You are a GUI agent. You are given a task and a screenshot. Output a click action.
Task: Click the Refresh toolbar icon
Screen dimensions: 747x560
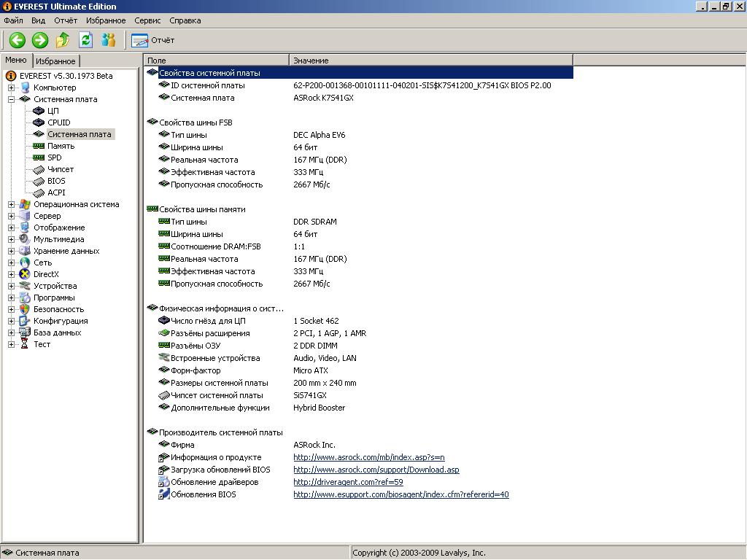[x=86, y=40]
